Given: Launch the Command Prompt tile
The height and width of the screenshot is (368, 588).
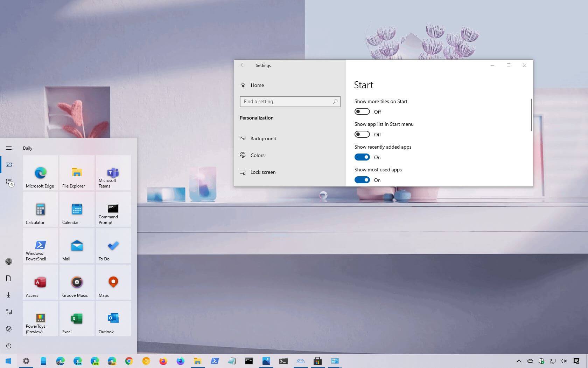Looking at the screenshot, I should (113, 210).
